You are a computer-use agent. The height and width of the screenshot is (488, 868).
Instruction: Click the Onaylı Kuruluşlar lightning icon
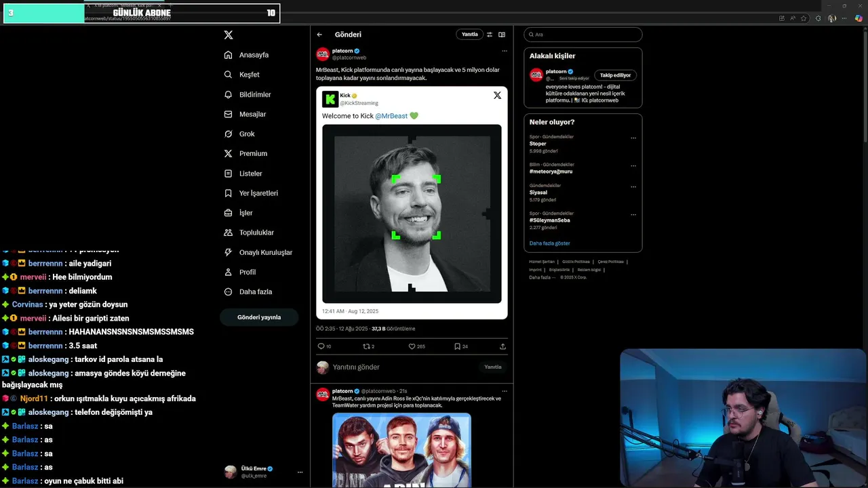[229, 252]
